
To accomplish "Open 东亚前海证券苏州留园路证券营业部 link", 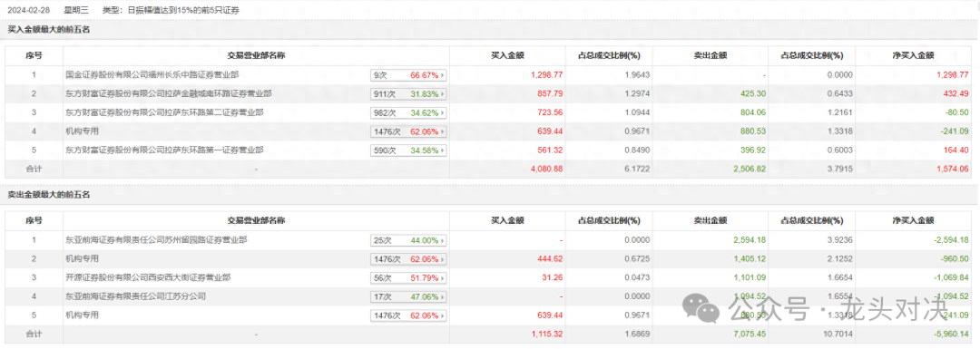I will pos(156,239).
